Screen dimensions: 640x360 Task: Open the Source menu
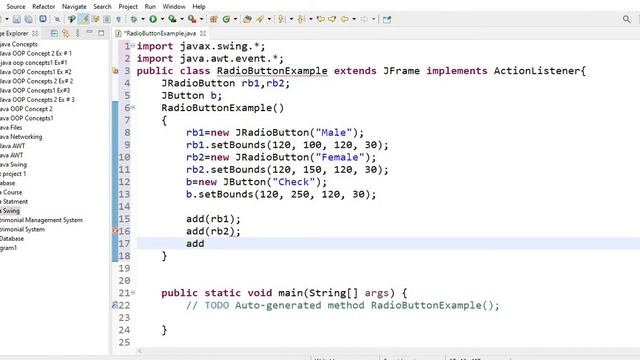click(16, 7)
